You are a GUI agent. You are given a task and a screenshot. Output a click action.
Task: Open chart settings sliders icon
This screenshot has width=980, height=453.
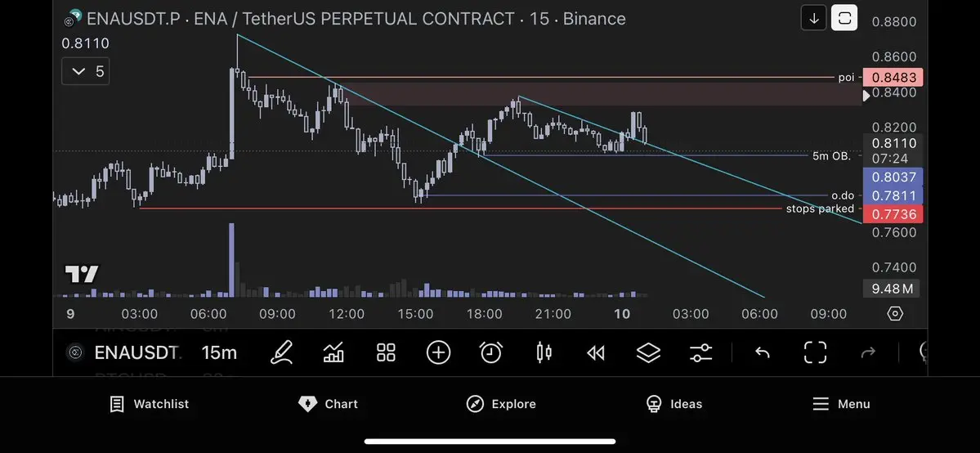(700, 352)
